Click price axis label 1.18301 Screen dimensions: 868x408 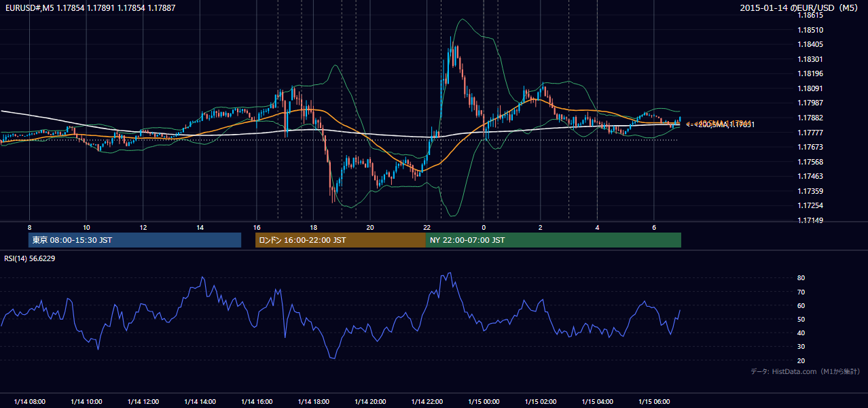tap(811, 59)
